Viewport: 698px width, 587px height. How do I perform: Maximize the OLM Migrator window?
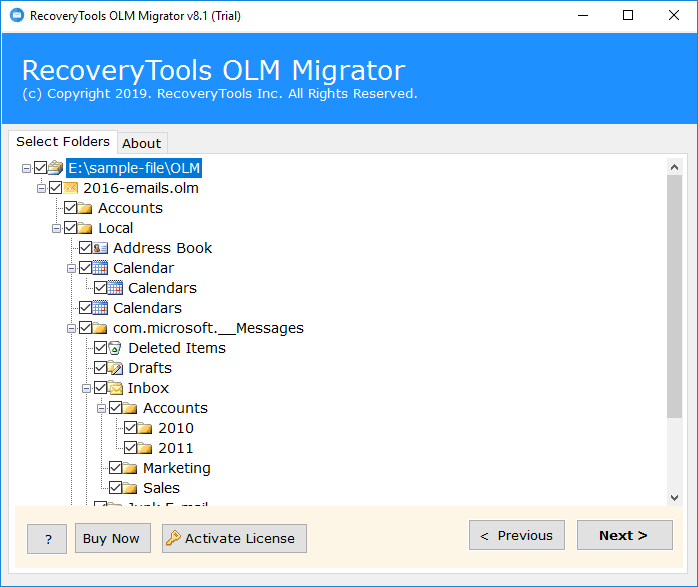pyautogui.click(x=628, y=16)
